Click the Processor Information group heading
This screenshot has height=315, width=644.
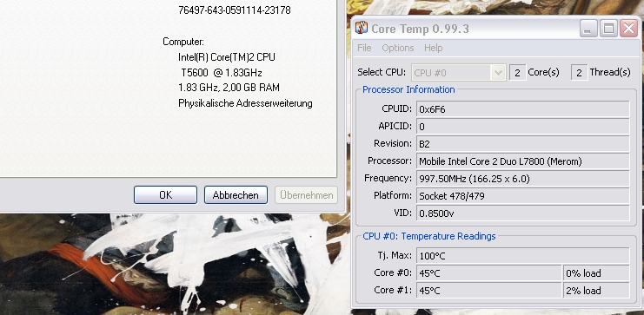click(x=408, y=90)
